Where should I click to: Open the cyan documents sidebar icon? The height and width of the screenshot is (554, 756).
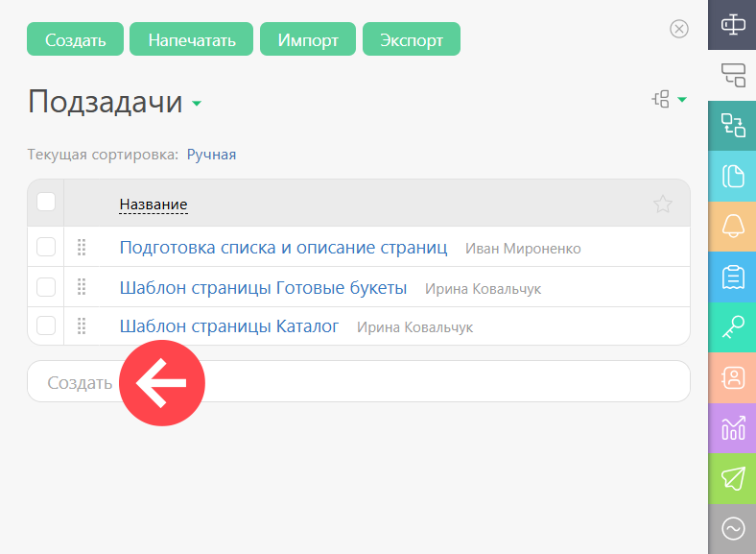coord(732,176)
